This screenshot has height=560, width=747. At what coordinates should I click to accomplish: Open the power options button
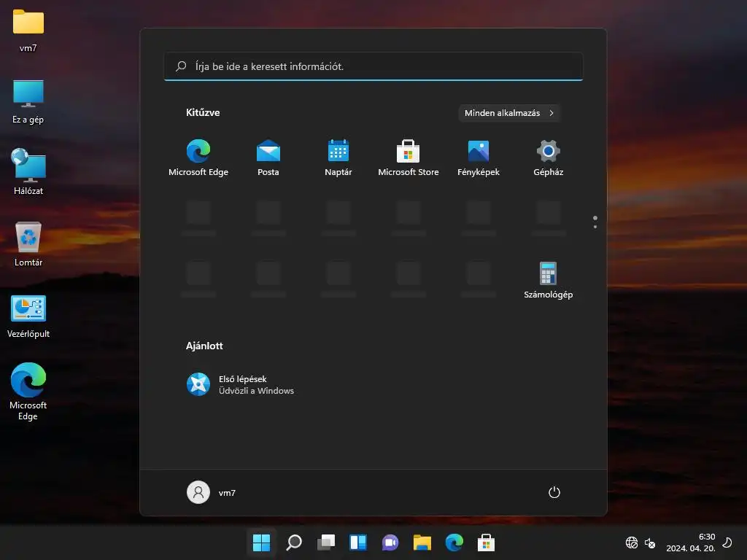(x=554, y=492)
